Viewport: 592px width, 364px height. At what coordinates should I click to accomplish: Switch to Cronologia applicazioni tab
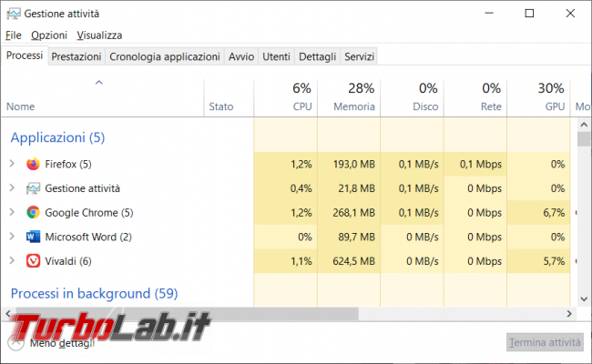[x=165, y=56]
